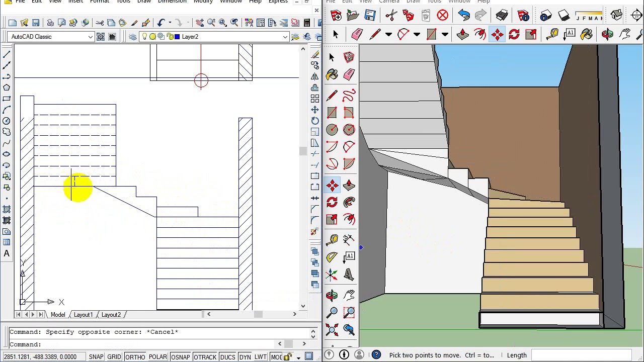644x362 pixels.
Task: Select SketchUp Paint Bucket tool in top toolbar
Action: (587, 34)
